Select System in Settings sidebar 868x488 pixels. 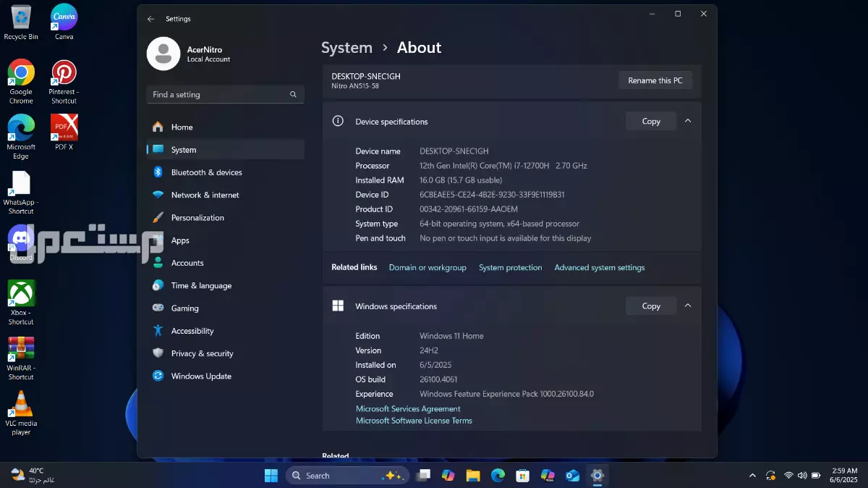click(225, 149)
